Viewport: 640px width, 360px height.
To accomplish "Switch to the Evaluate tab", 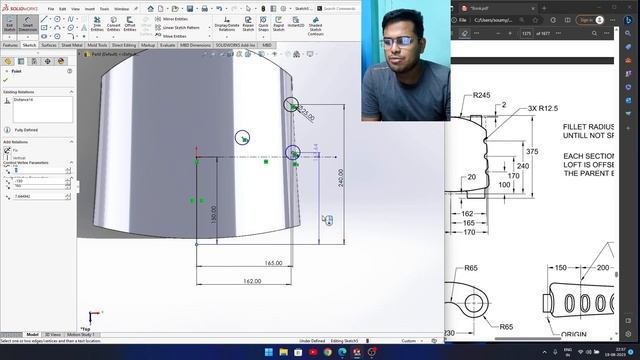I will [x=167, y=45].
